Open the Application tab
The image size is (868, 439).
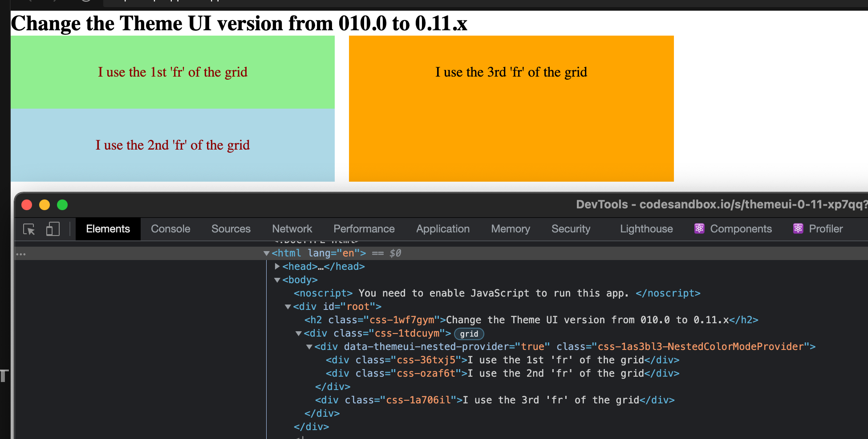443,229
